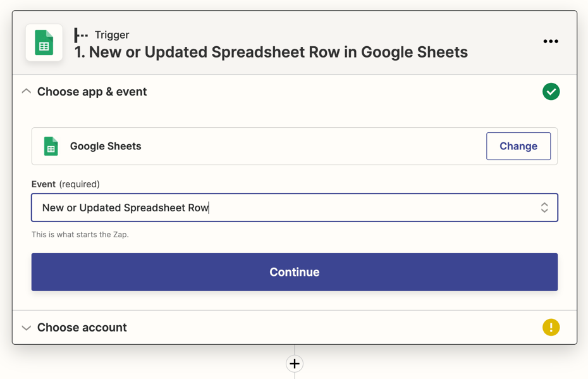588x379 pixels.
Task: Click the Continue button
Action: [x=295, y=272]
